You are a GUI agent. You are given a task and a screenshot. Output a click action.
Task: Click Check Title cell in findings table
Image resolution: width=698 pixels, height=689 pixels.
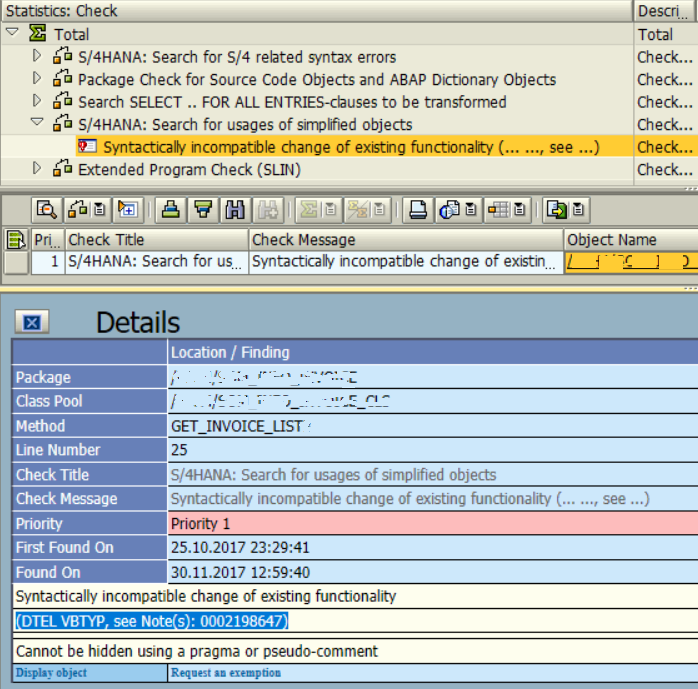157,262
